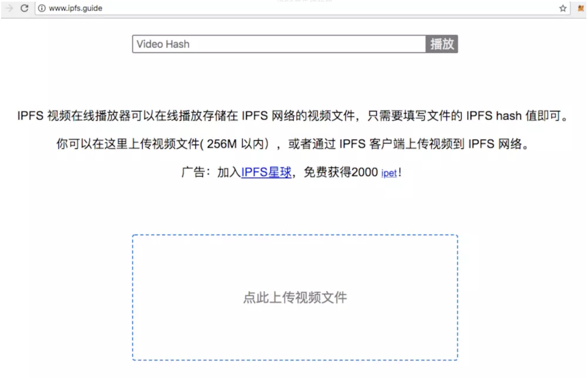Screen dimensions: 588x378
Task: Bookmark this page with the star icon
Action: (x=563, y=8)
